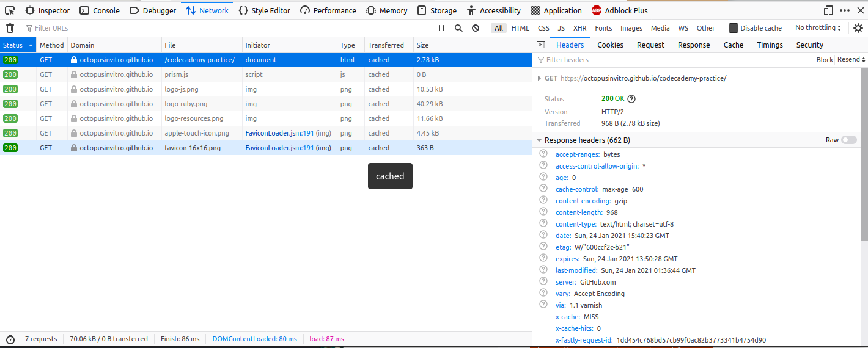Screen dimensions: 868x348
Task: Switch to the Timings tab
Action: tap(770, 45)
